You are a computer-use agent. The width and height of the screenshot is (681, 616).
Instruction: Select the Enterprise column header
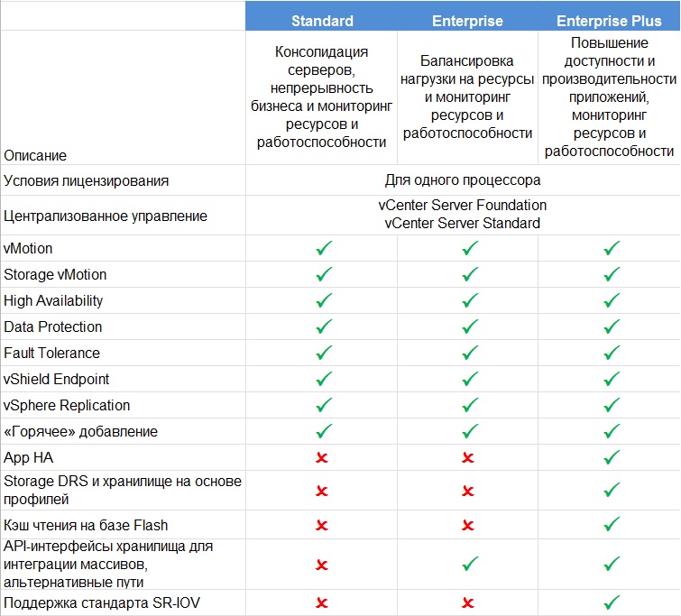coord(468,21)
